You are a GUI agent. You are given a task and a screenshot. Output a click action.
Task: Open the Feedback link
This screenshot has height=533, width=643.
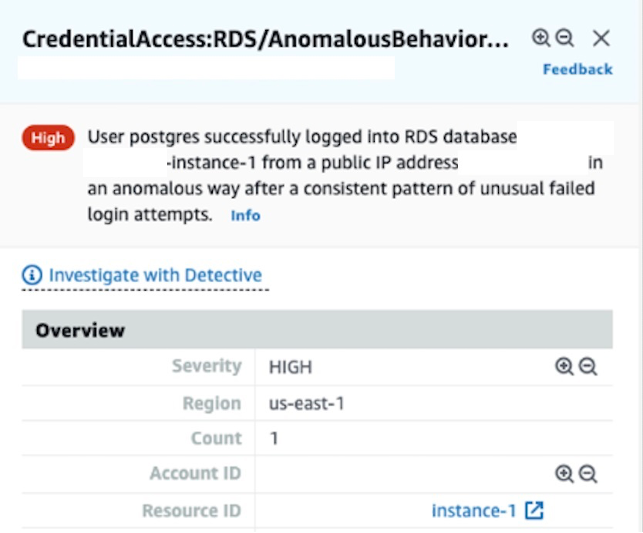pyautogui.click(x=577, y=69)
